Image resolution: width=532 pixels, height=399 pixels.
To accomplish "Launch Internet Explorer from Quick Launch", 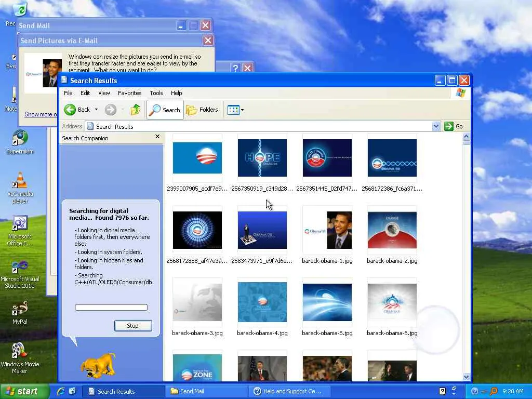I will (61, 391).
